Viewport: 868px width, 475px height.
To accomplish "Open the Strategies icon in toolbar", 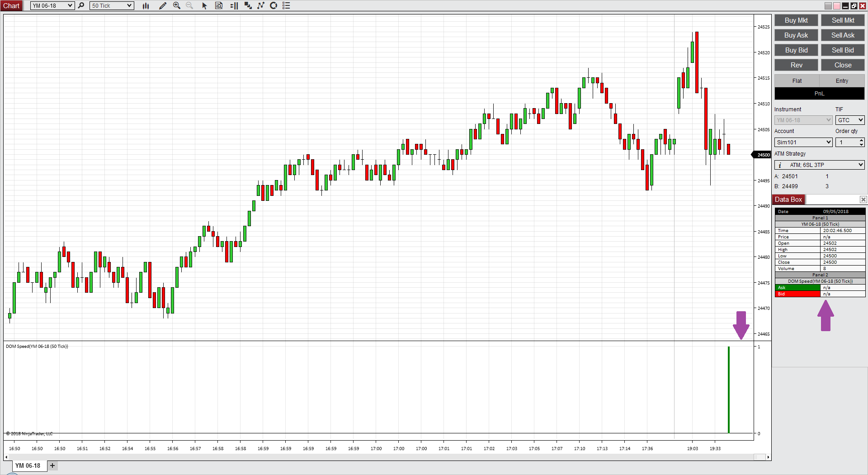I will 261,5.
